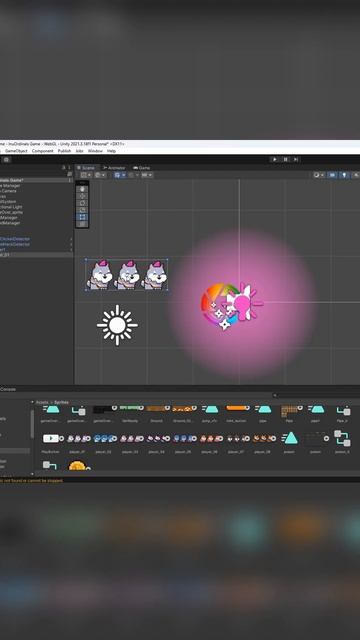Click Sprites in the project breadcrumb

pyautogui.click(x=62, y=402)
